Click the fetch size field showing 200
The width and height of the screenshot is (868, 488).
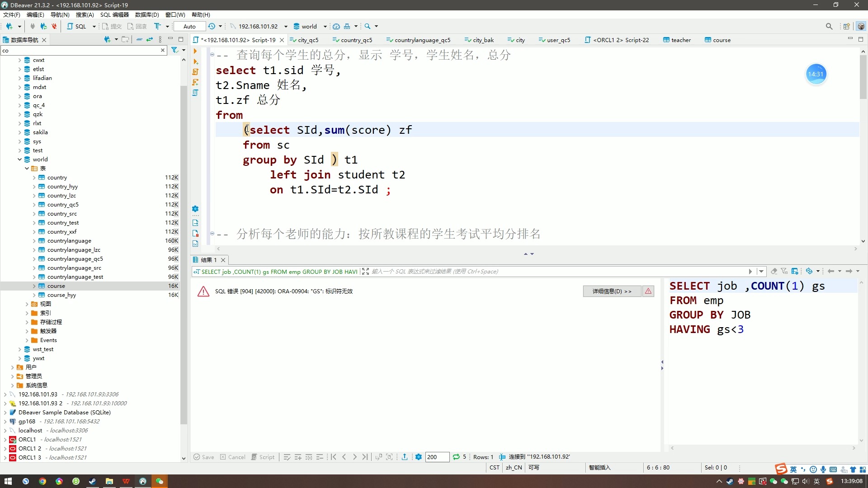pyautogui.click(x=436, y=457)
